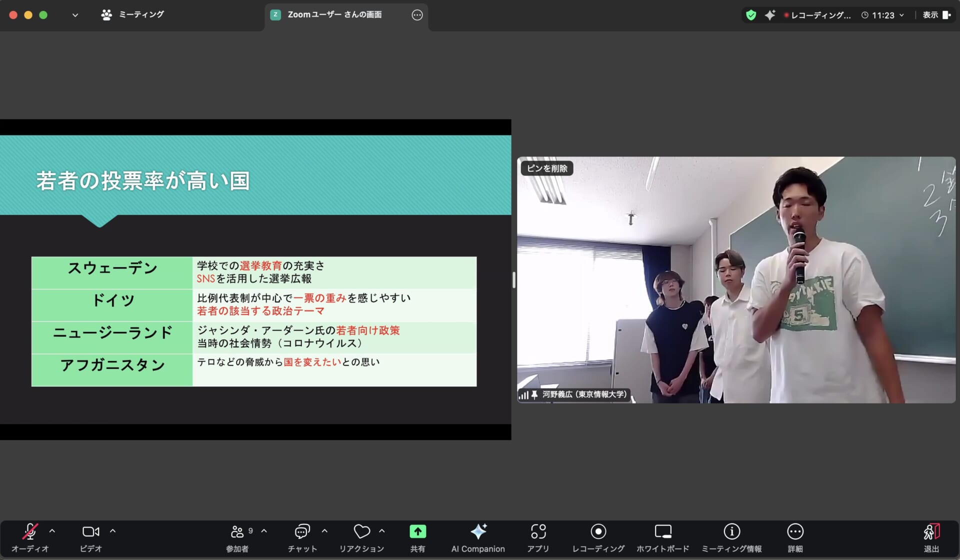Click the reactions heart icon
This screenshot has height=560, width=960.
point(361,531)
